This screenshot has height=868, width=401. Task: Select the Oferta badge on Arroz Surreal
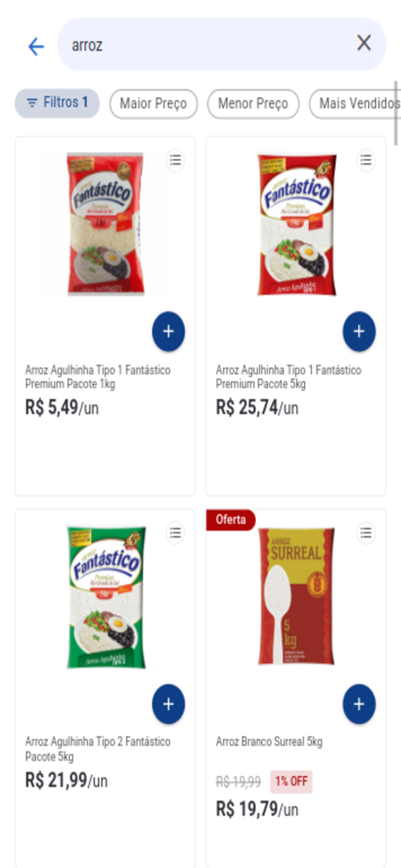coord(230,519)
